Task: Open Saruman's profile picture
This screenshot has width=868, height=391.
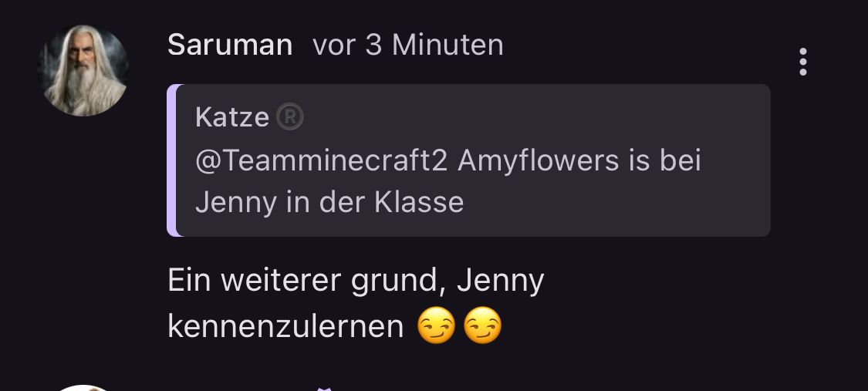Action: (x=83, y=70)
